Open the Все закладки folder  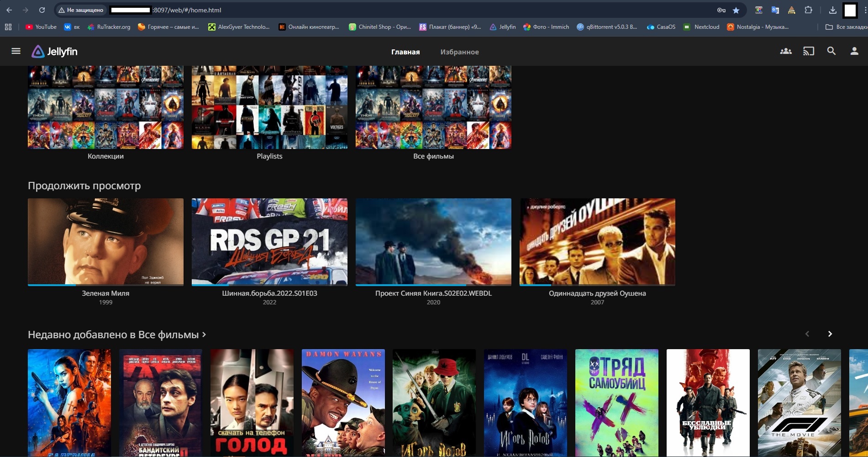847,27
